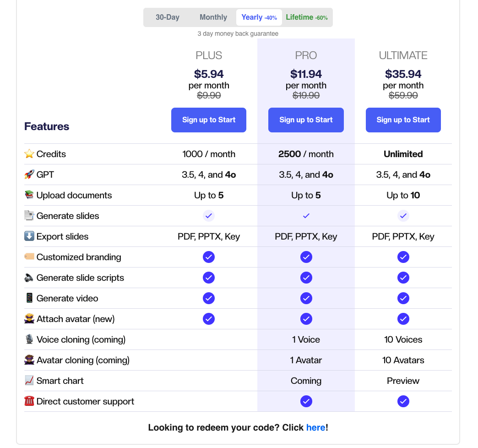Image resolution: width=478 pixels, height=448 pixels.
Task: Click the download arrow icon beside Export slides
Action: click(x=29, y=237)
